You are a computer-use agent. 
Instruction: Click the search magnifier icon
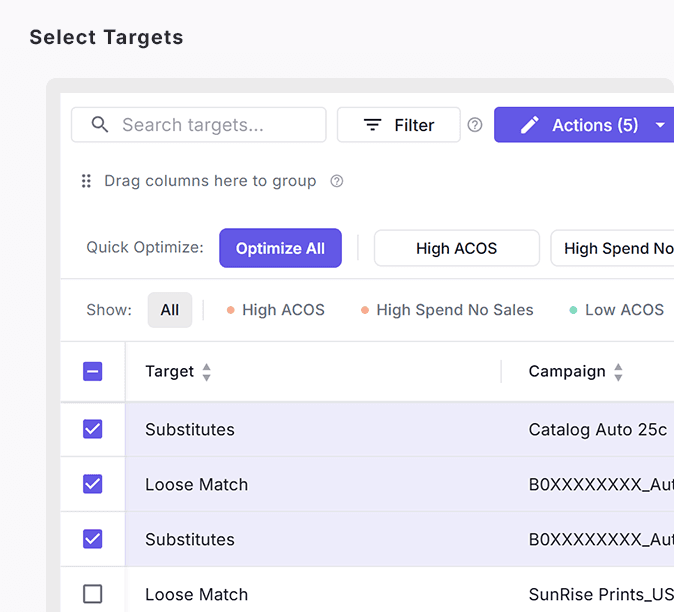click(x=99, y=125)
